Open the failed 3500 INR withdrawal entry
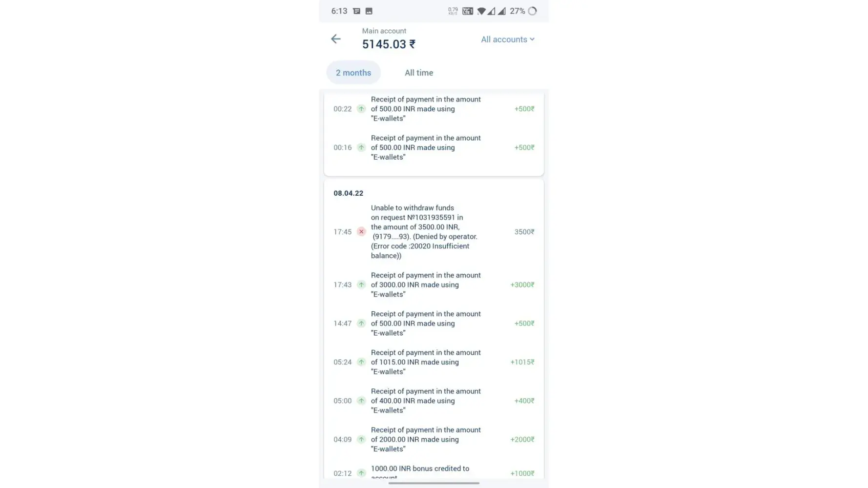This screenshot has height=488, width=868. click(424, 232)
